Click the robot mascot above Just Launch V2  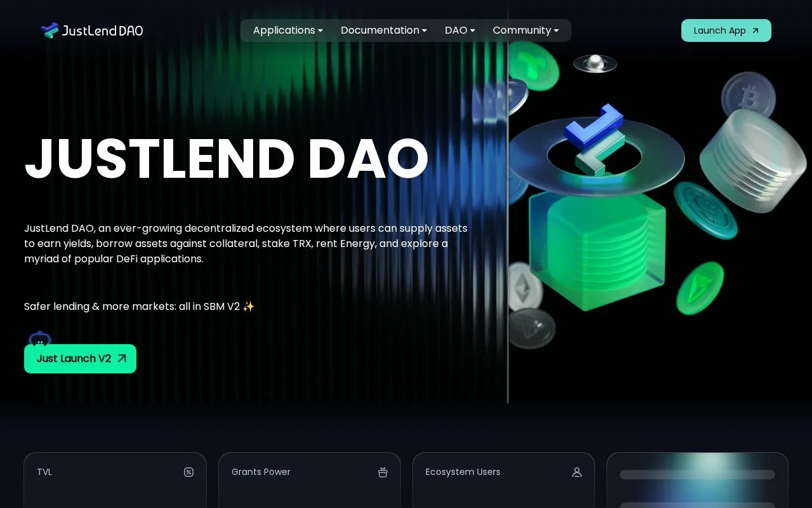point(40,338)
